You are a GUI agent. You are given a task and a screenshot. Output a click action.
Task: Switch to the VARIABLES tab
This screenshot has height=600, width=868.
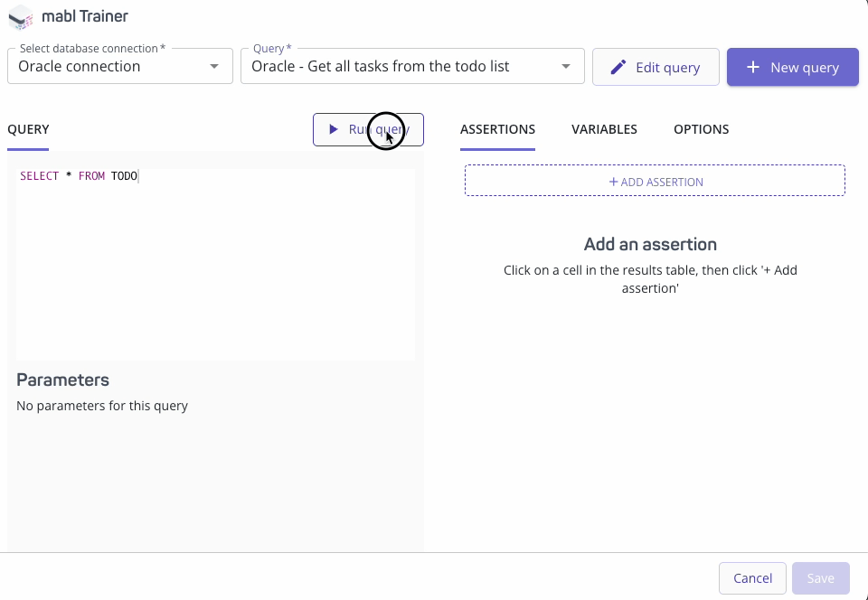604,129
